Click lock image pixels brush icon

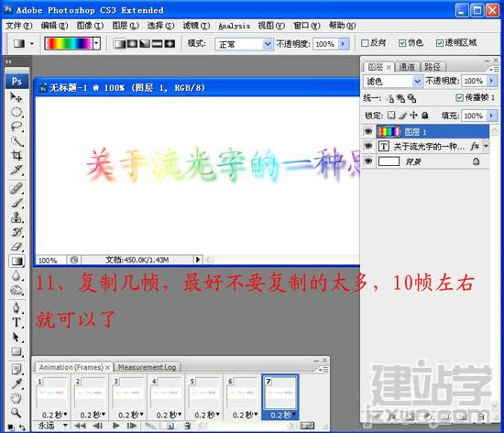coord(403,115)
